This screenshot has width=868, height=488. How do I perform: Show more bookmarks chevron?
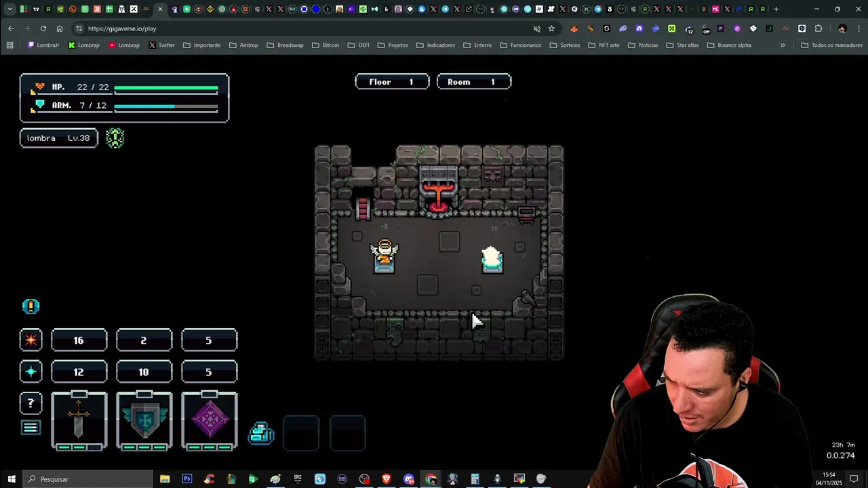click(783, 45)
